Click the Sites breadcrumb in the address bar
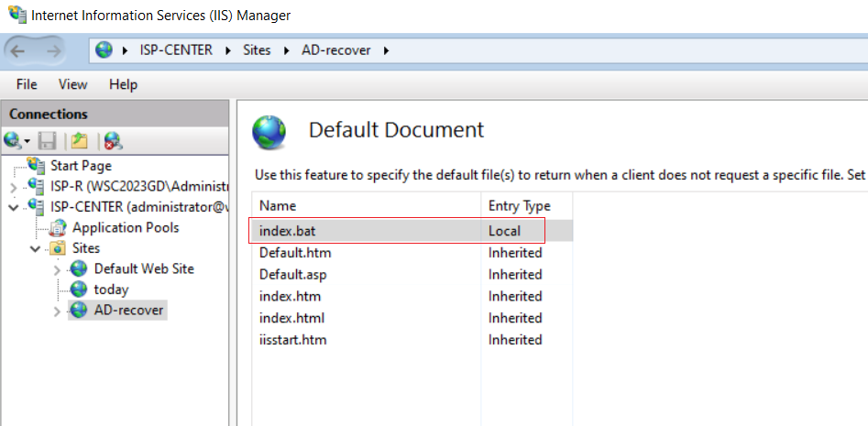Viewport: 868px width, 426px height. pyautogui.click(x=257, y=50)
